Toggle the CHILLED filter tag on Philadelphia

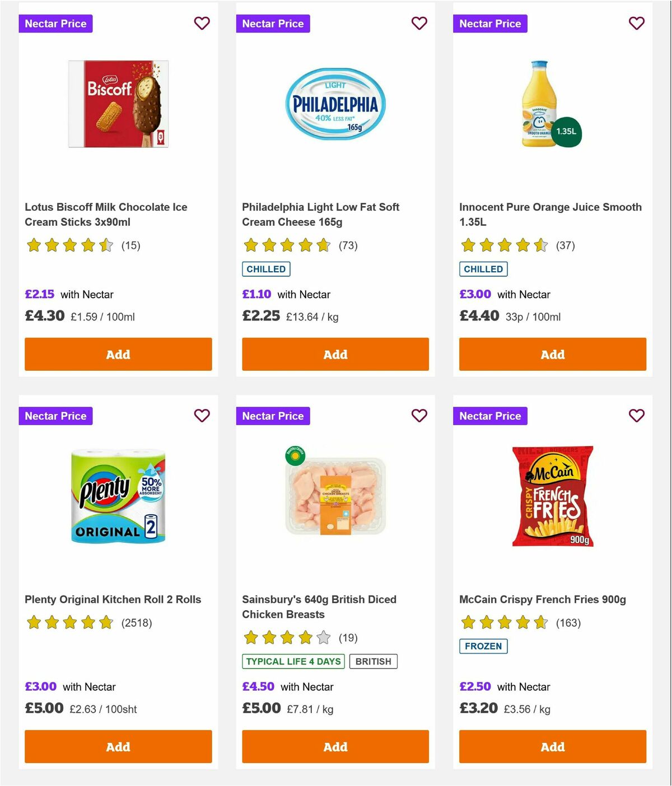tap(266, 269)
